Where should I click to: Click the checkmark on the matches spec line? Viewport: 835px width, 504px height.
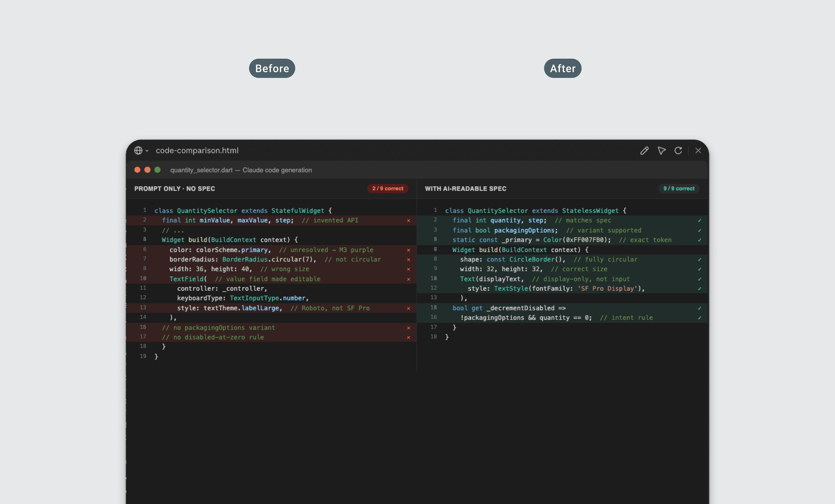tap(699, 221)
